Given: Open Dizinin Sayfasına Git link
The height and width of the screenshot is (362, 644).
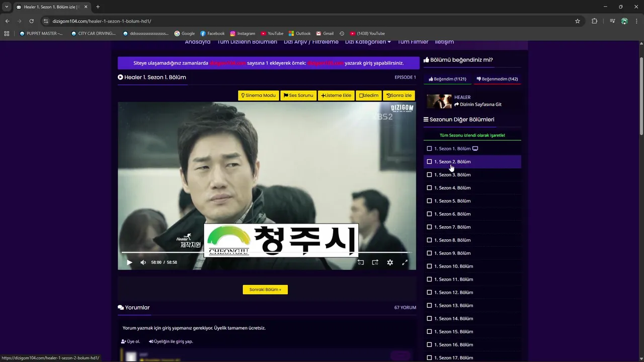Looking at the screenshot, I should tap(478, 105).
